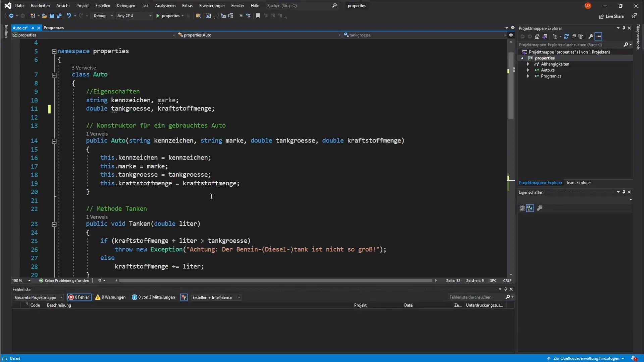The height and width of the screenshot is (362, 644).
Task: Collapse the Auto constructor block
Action: pyautogui.click(x=54, y=141)
